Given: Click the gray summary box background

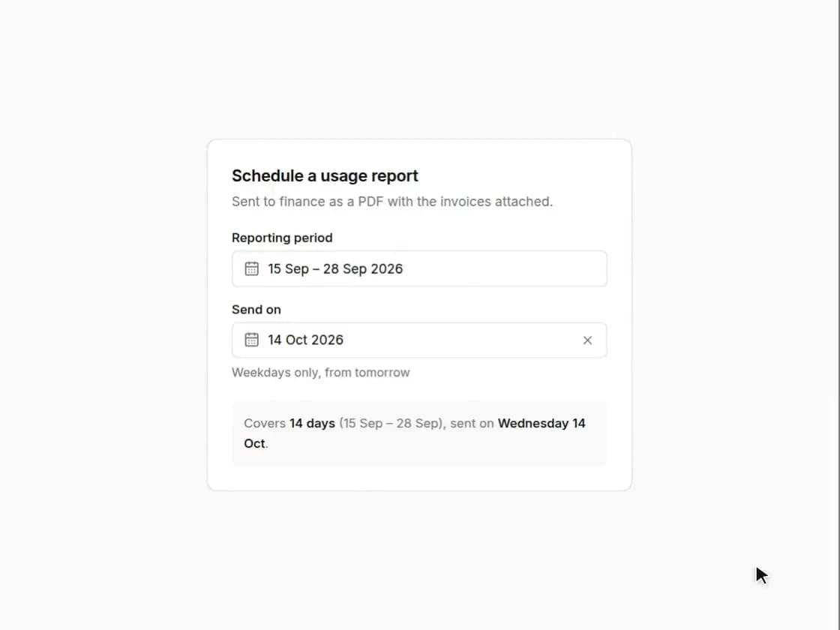Looking at the screenshot, I should tap(419, 457).
